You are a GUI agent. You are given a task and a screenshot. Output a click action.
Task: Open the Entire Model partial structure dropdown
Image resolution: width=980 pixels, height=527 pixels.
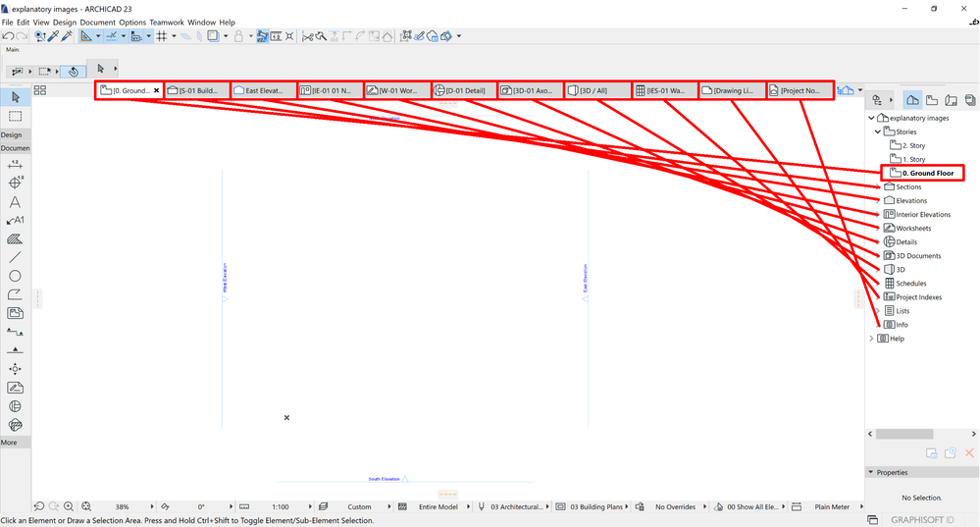click(x=468, y=507)
